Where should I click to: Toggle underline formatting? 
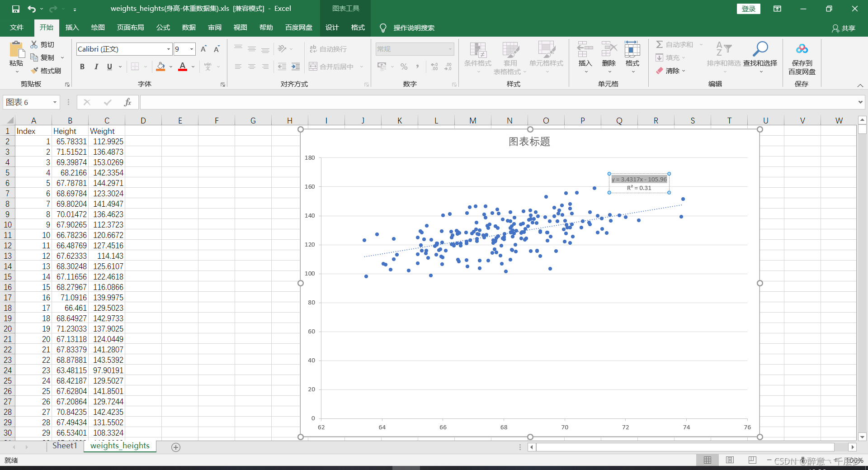109,66
